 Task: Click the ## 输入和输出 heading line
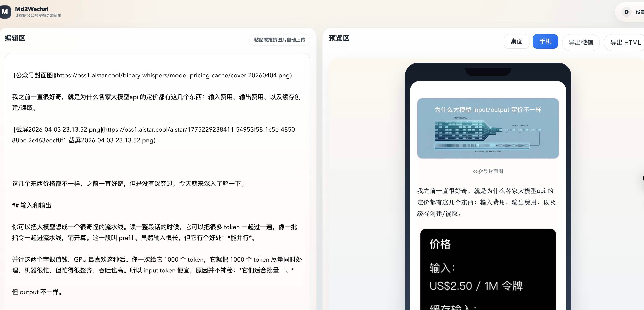(x=32, y=205)
